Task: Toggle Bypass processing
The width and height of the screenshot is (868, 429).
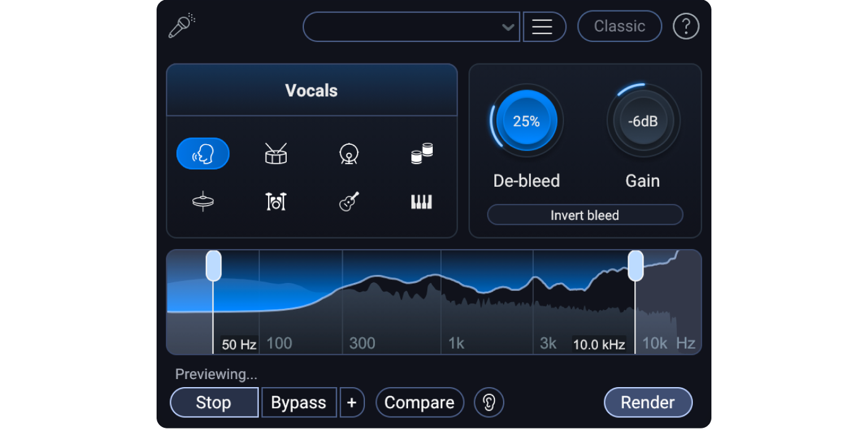Action: coord(299,402)
